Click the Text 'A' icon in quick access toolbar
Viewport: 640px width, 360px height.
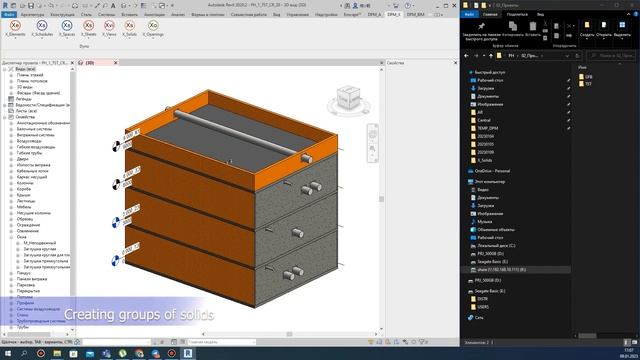click(113, 6)
